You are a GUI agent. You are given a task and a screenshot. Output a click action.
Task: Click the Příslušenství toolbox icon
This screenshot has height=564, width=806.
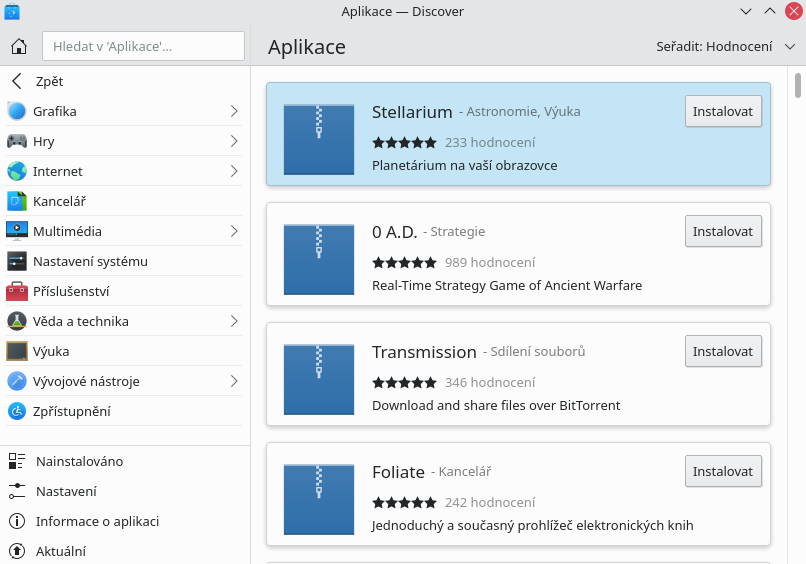[16, 291]
